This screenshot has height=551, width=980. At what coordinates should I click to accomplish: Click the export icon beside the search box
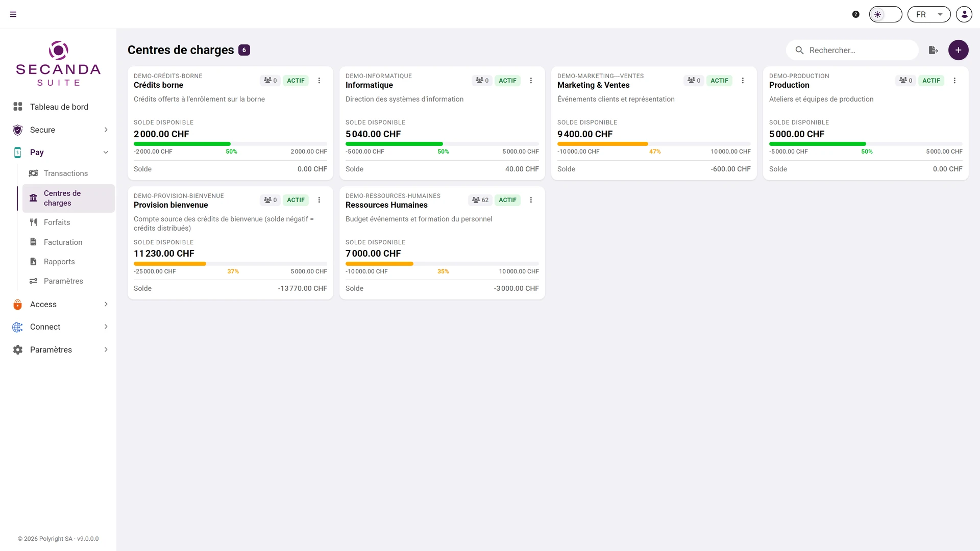934,50
